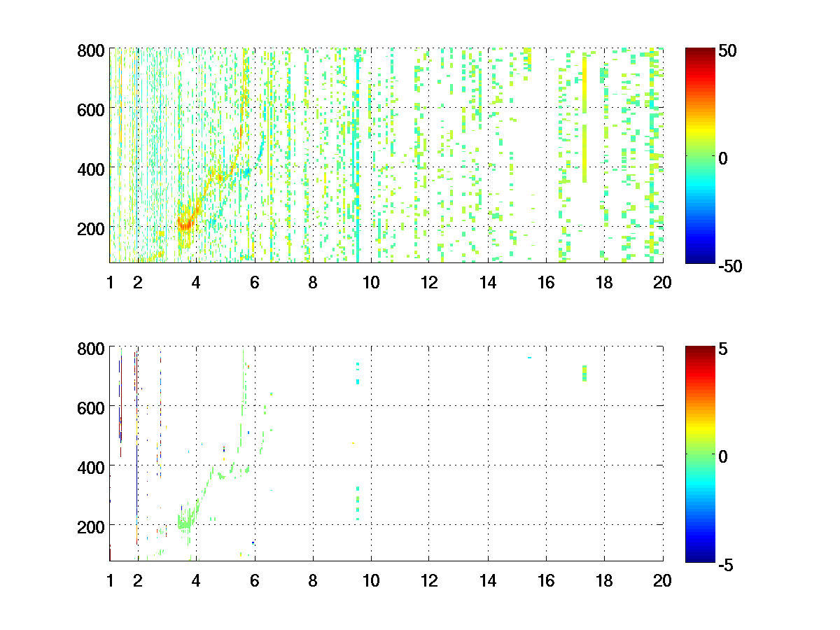Screen dimensions: 840x630
Task: Click the colorbar label -50
Action: 730,266
